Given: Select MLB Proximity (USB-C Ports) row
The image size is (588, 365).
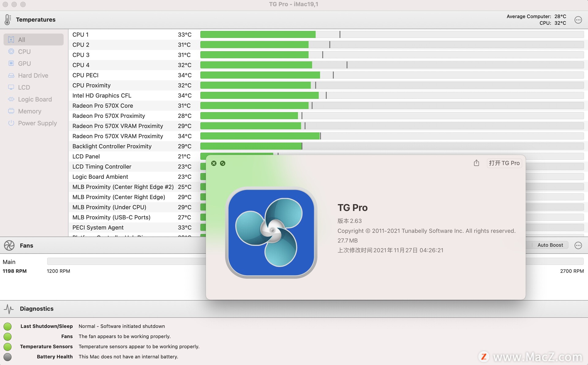Looking at the screenshot, I should [137, 217].
